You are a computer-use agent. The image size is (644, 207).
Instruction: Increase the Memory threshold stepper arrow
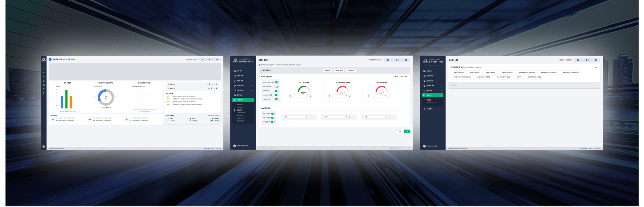click(350, 95)
